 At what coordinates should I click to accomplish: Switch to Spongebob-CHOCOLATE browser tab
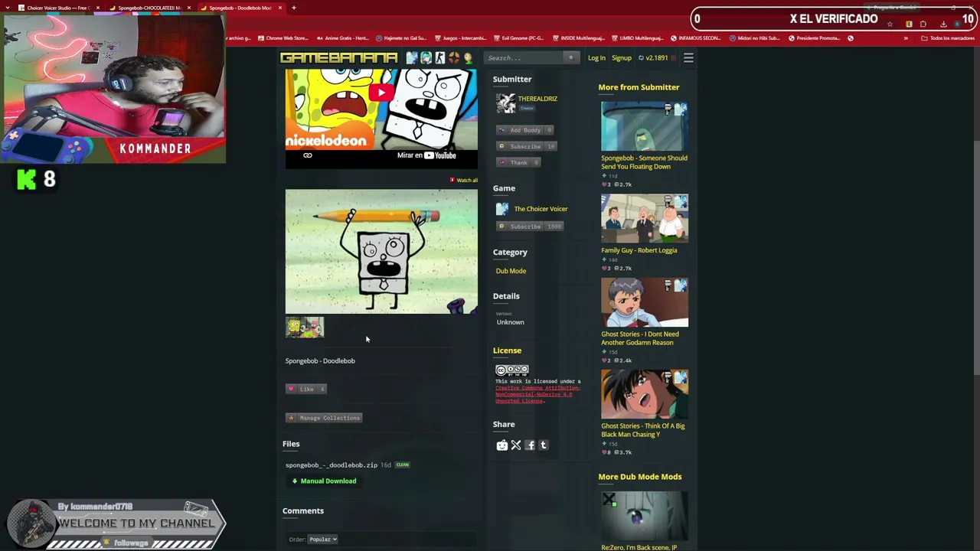click(x=149, y=8)
